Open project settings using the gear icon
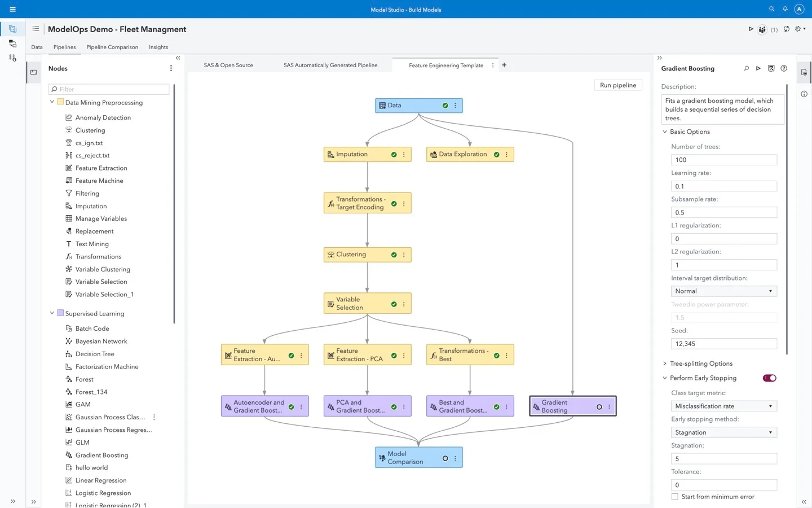Viewport: 812px width, 508px height. [x=798, y=29]
